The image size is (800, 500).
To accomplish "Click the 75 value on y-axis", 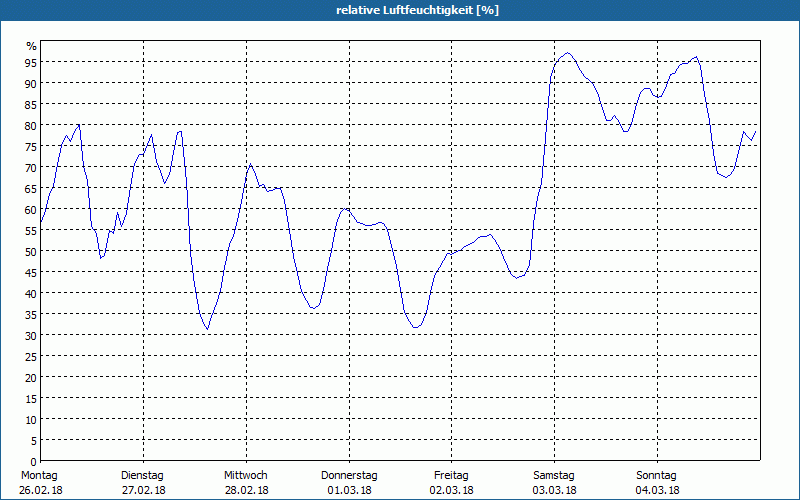I will 31,146.
